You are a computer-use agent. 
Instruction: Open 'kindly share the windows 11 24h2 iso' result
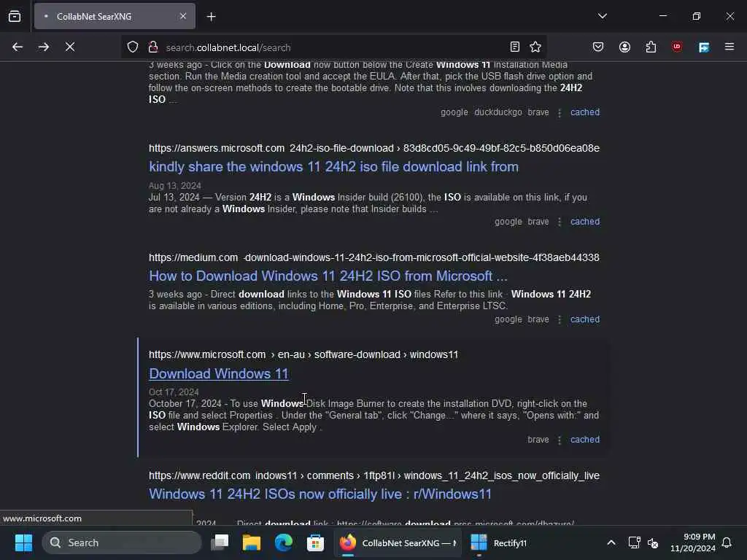click(333, 167)
